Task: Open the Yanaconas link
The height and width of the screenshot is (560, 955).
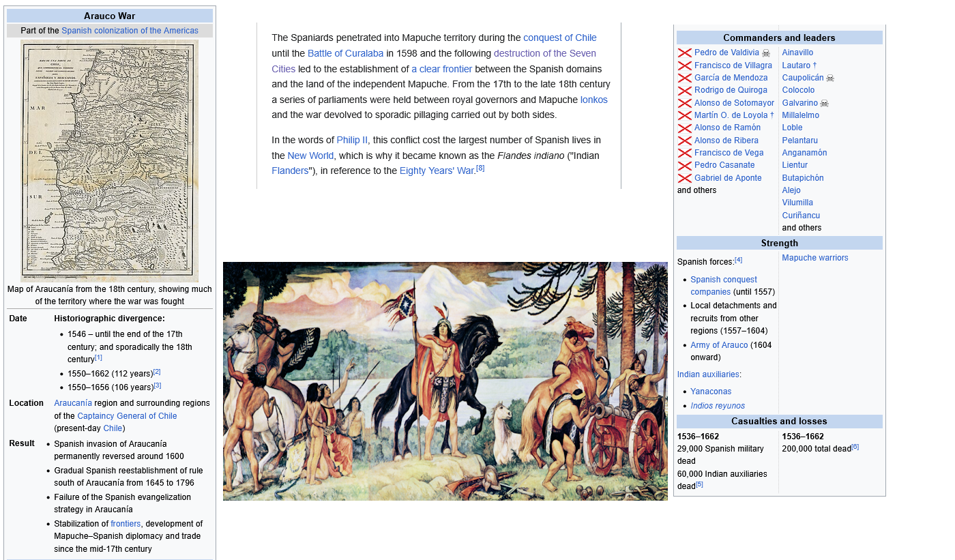Action: [711, 392]
